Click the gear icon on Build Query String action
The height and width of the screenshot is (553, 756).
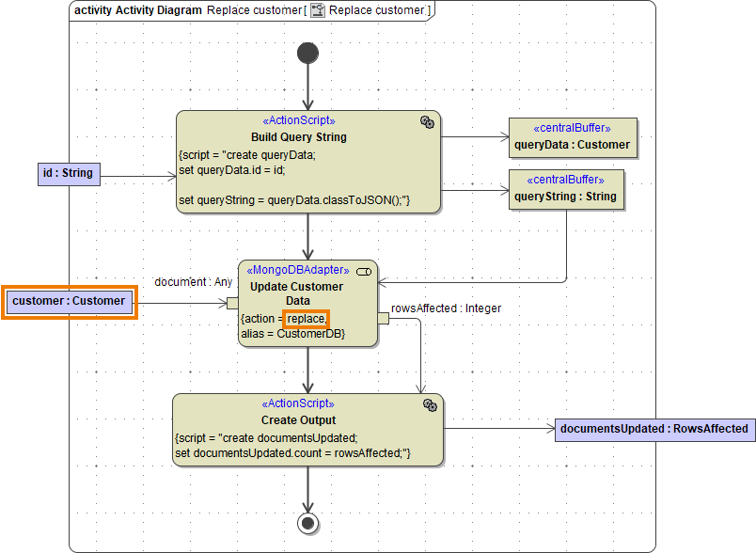point(429,122)
